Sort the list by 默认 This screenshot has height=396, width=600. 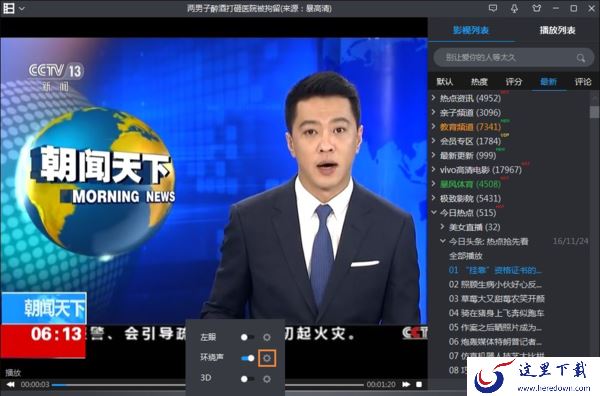pos(445,81)
